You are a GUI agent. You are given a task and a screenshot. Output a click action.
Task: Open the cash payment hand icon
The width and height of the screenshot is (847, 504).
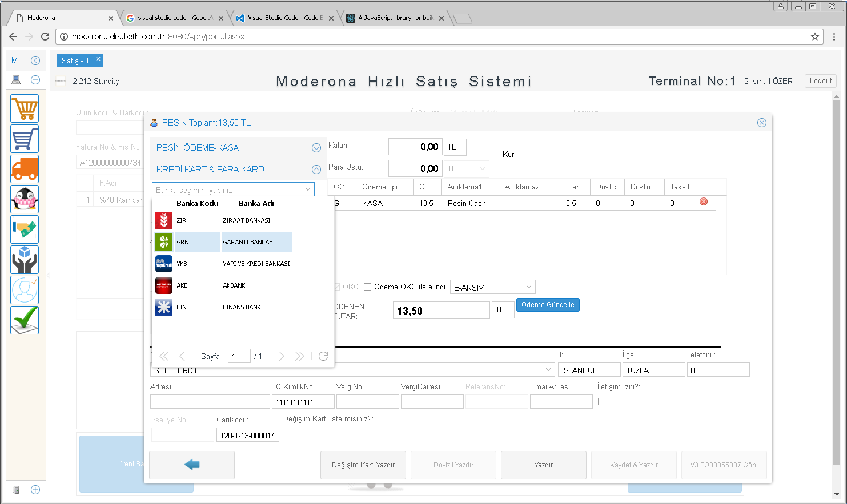click(x=25, y=229)
